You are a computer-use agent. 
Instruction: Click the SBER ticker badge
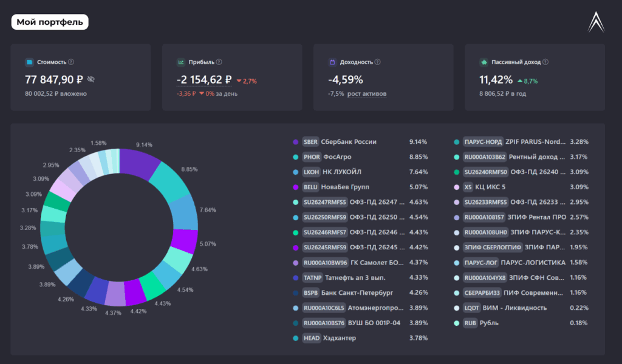pos(310,142)
